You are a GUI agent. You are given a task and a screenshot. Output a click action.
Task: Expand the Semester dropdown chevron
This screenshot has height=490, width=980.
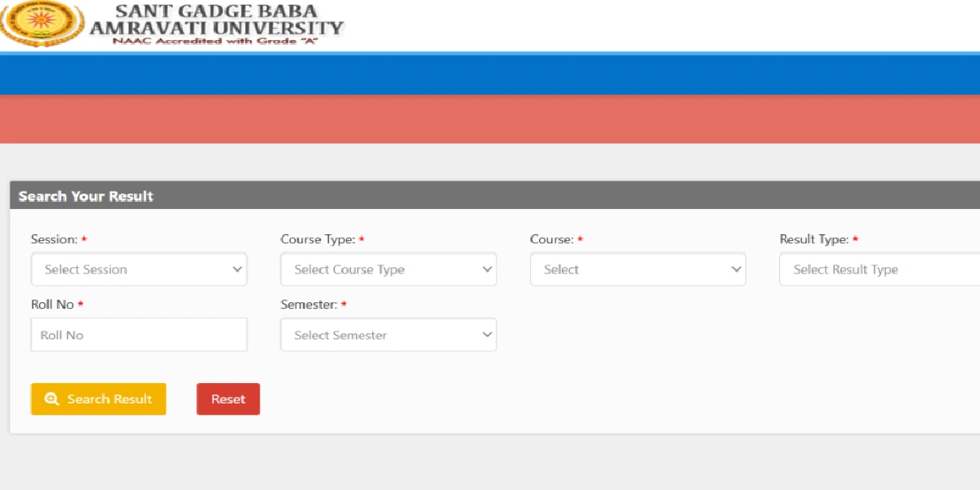coord(488,334)
